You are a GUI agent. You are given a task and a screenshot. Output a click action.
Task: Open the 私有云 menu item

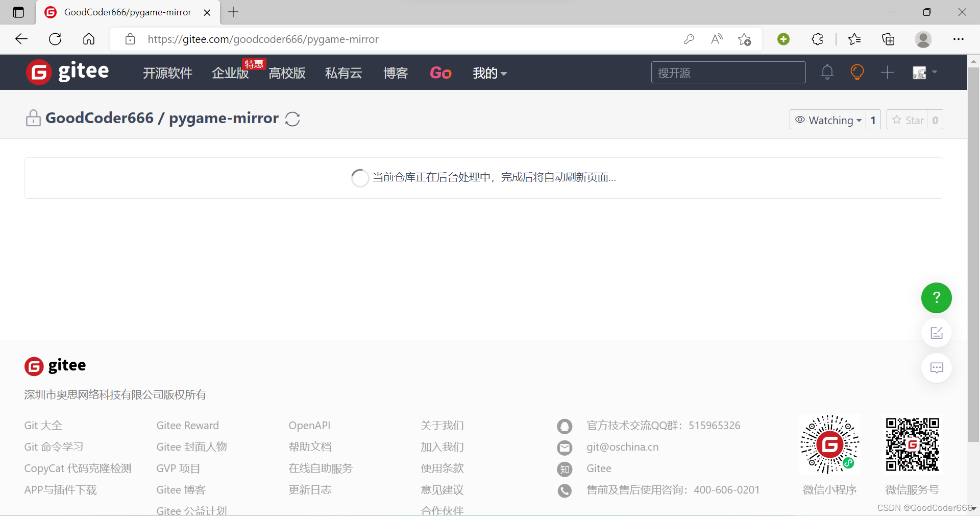[344, 73]
